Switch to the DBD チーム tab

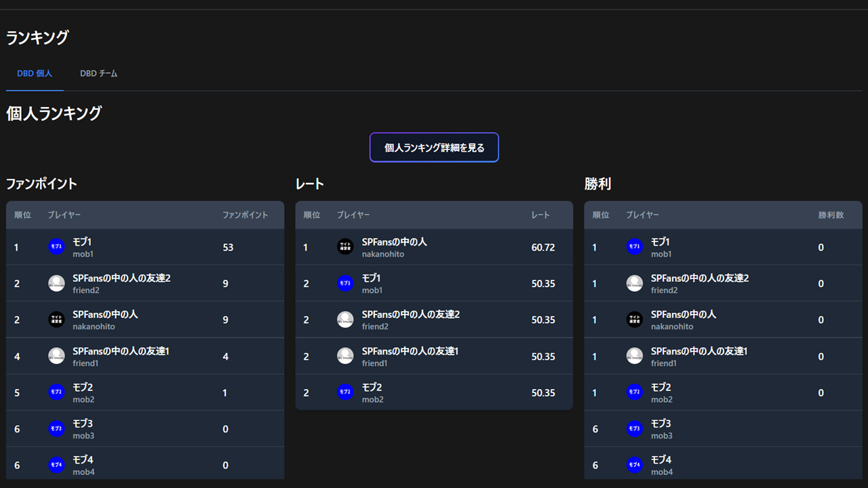[98, 73]
